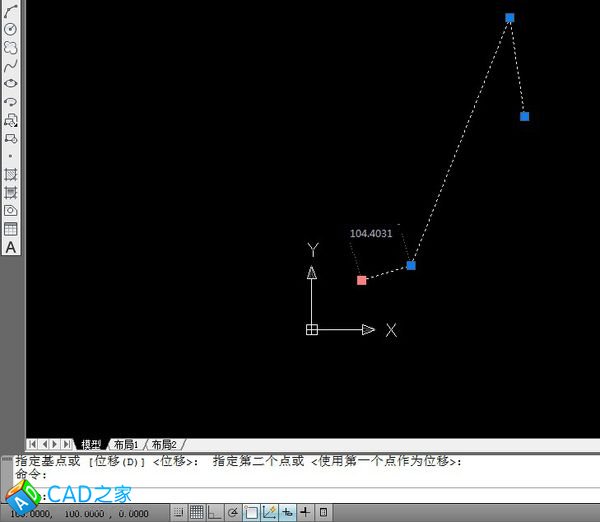The image size is (600, 522).
Task: Select the Hatch tool
Action: click(x=11, y=174)
